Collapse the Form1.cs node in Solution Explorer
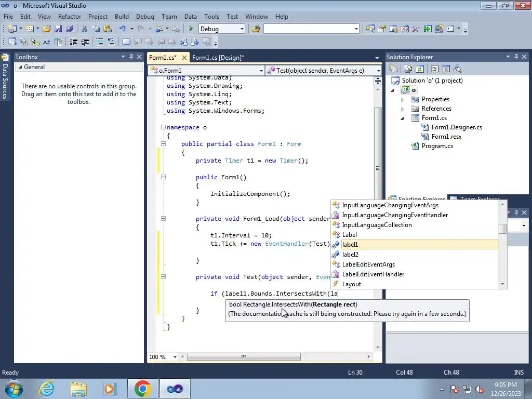This screenshot has width=532, height=399. 403,118
